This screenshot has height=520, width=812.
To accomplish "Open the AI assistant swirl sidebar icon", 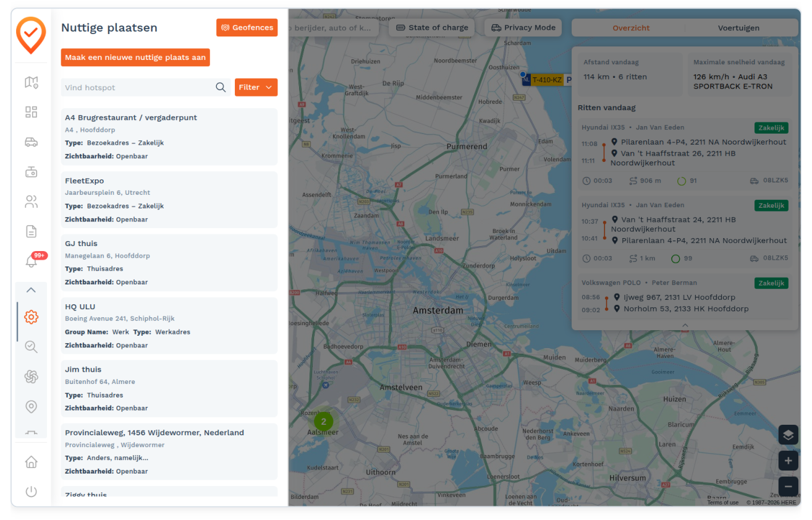I will 31,377.
